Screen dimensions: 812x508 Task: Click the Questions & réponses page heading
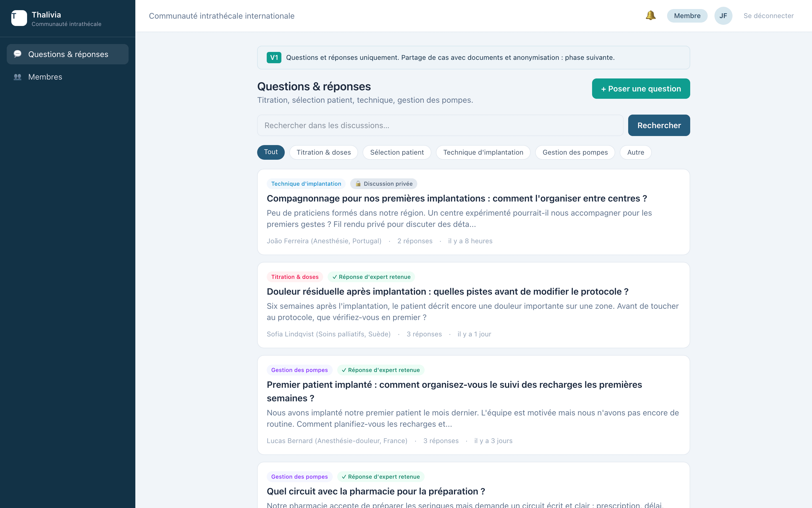[314, 86]
